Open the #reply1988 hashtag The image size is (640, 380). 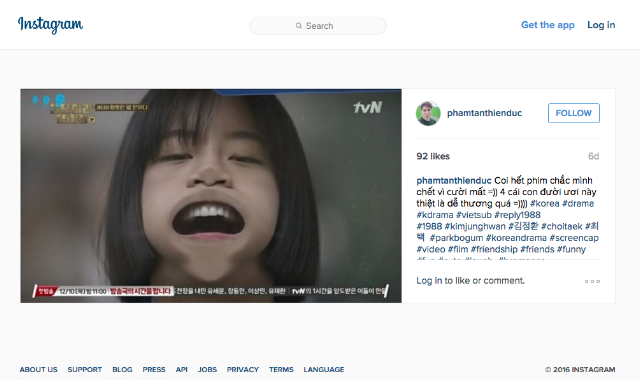(x=517, y=215)
